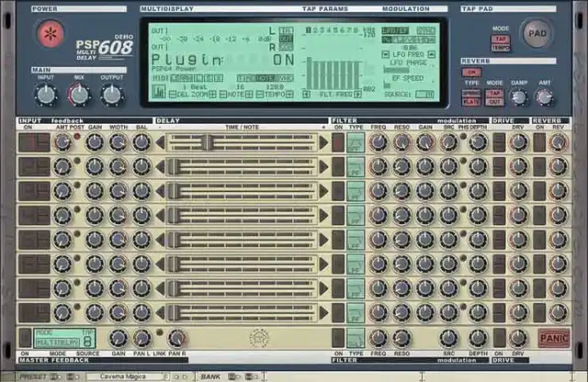The height and width of the screenshot is (382, 588).
Task: Click the filter FREQ knob in tap row 1
Action: coord(378,142)
